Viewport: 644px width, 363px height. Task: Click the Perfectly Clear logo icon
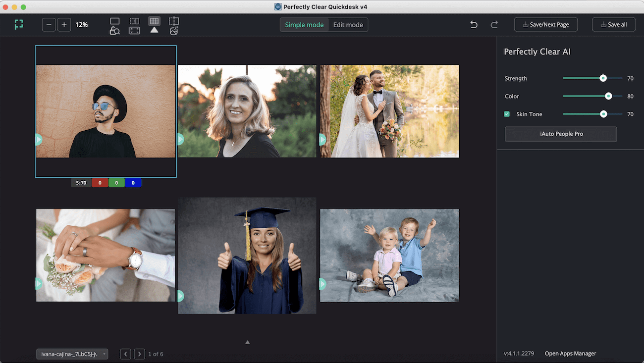click(x=19, y=24)
